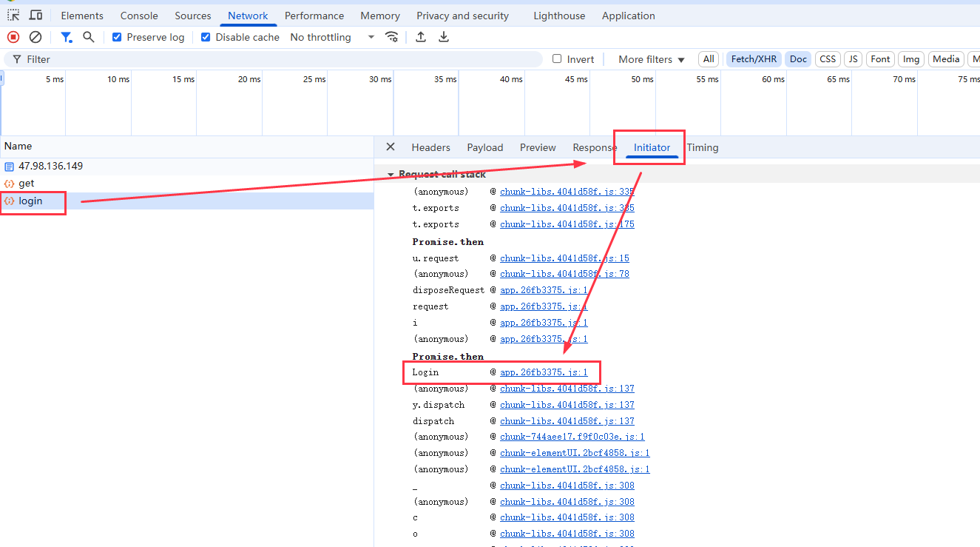The height and width of the screenshot is (547, 980).
Task: Clear the network log
Action: (x=36, y=37)
